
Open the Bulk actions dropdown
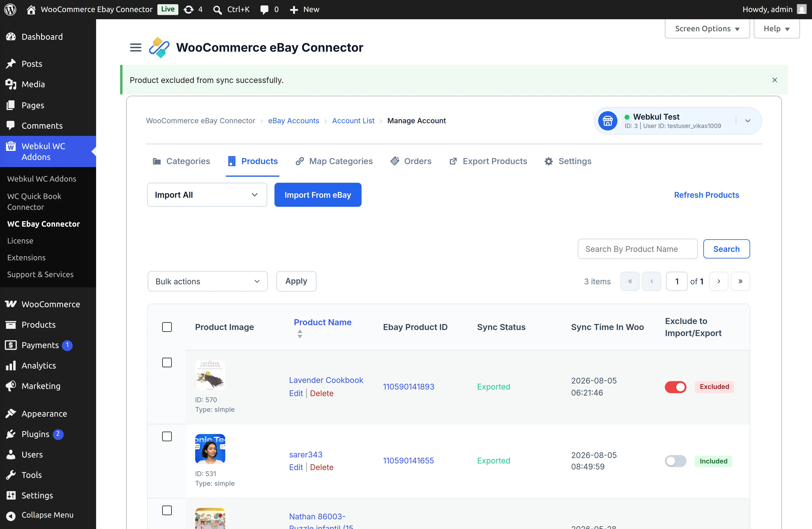(x=207, y=281)
